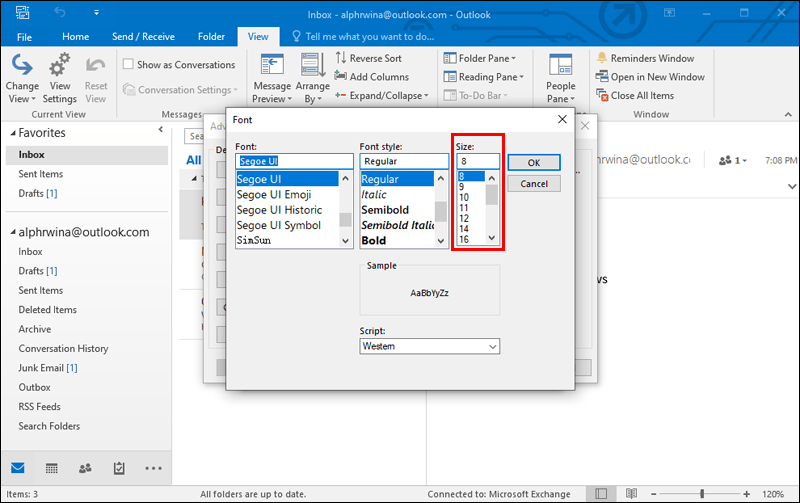Select font size 12

471,218
